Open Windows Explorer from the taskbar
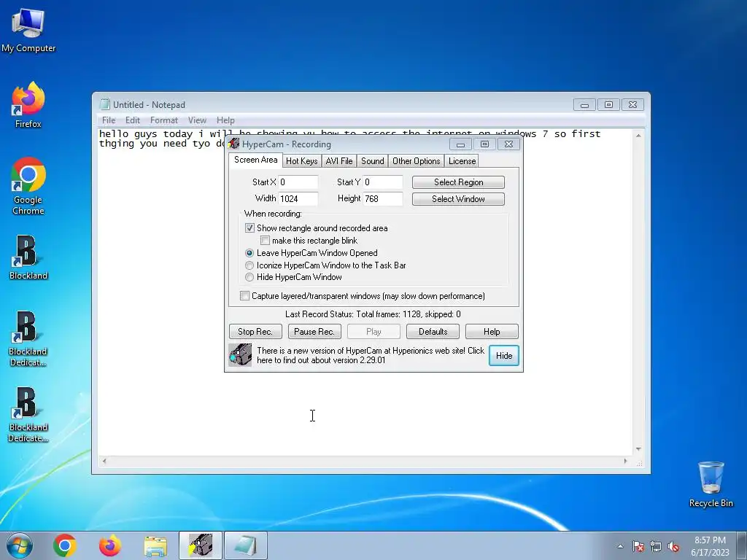The width and height of the screenshot is (747, 560). [155, 546]
